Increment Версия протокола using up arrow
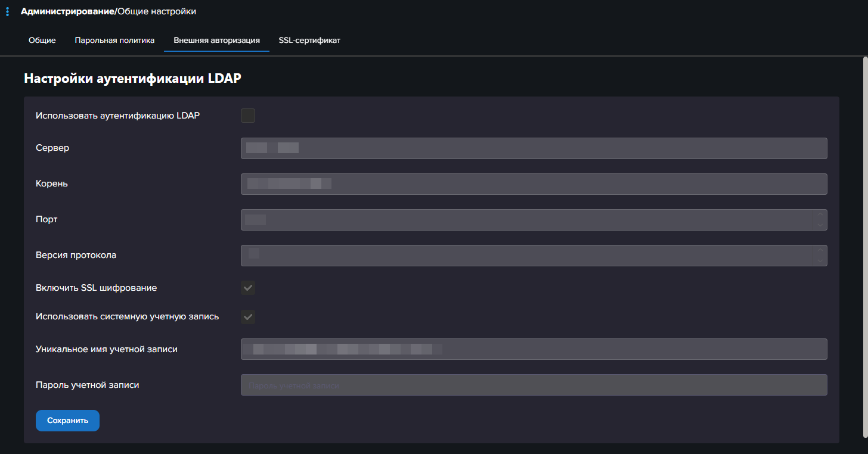The height and width of the screenshot is (454, 868). click(820, 250)
